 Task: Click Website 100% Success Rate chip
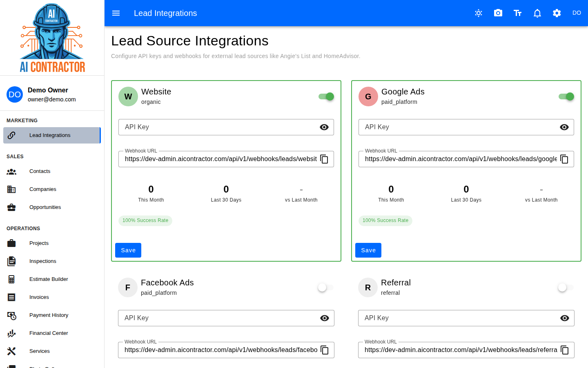click(145, 220)
